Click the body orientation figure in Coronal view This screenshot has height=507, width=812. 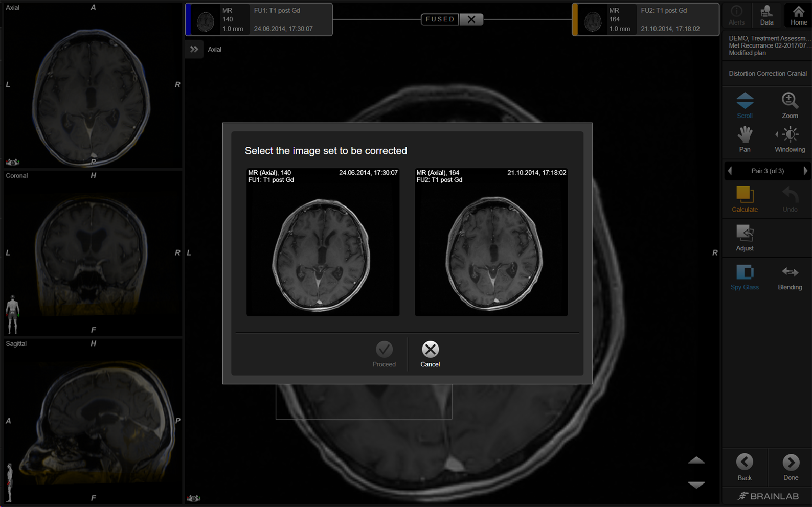point(12,314)
